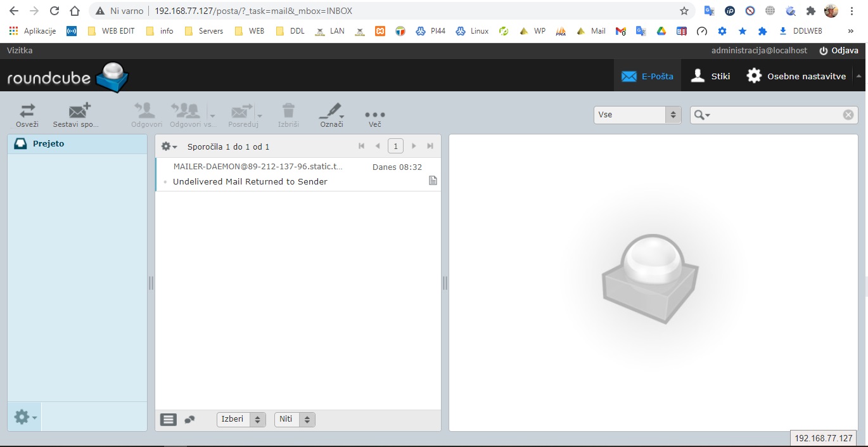Screen dimensions: 868x447
Task: Open the Mail bookmark
Action: click(591, 30)
